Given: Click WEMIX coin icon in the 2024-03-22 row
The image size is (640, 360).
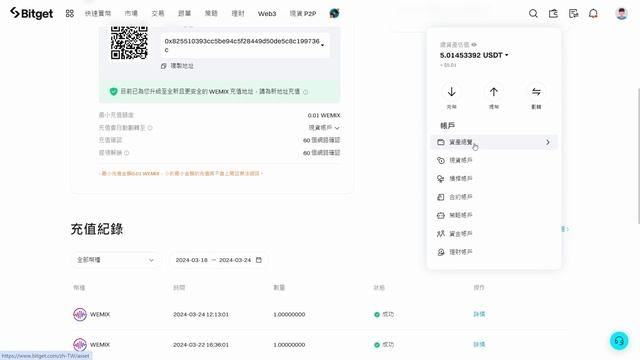Looking at the screenshot, I should (80, 344).
